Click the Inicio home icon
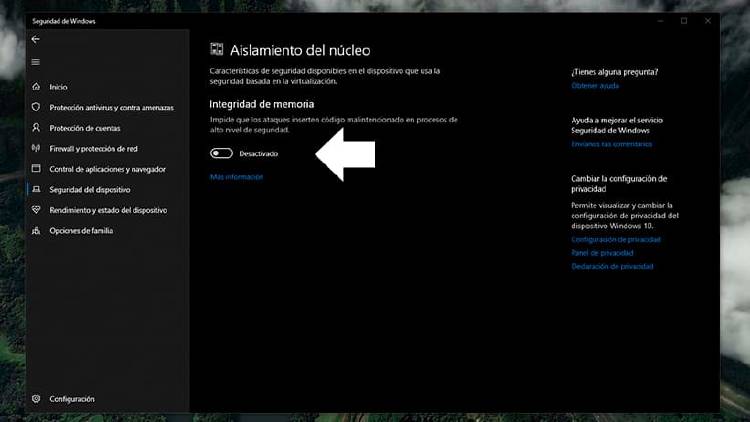Viewport: 750px width, 422px height. click(x=36, y=87)
